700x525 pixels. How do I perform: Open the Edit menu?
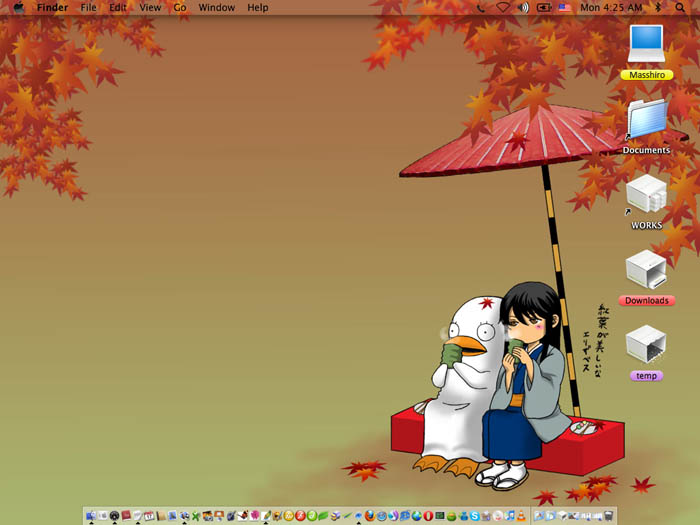[118, 8]
